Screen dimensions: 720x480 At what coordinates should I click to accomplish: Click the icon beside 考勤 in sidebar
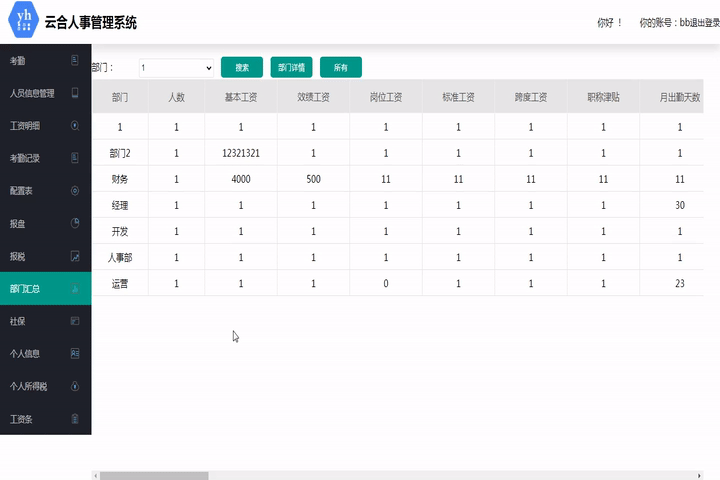75,61
